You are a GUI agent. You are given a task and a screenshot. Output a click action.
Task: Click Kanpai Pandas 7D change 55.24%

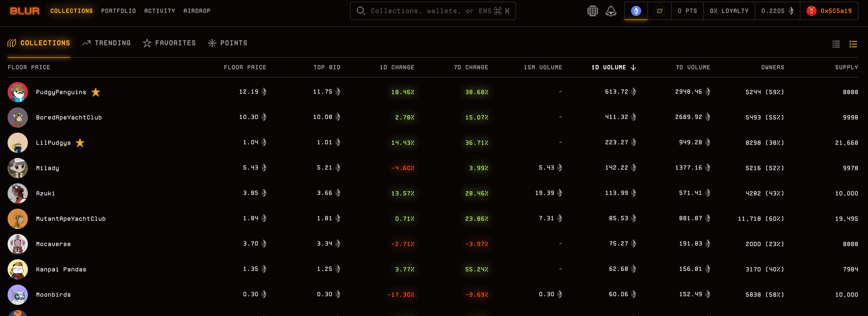tap(477, 269)
